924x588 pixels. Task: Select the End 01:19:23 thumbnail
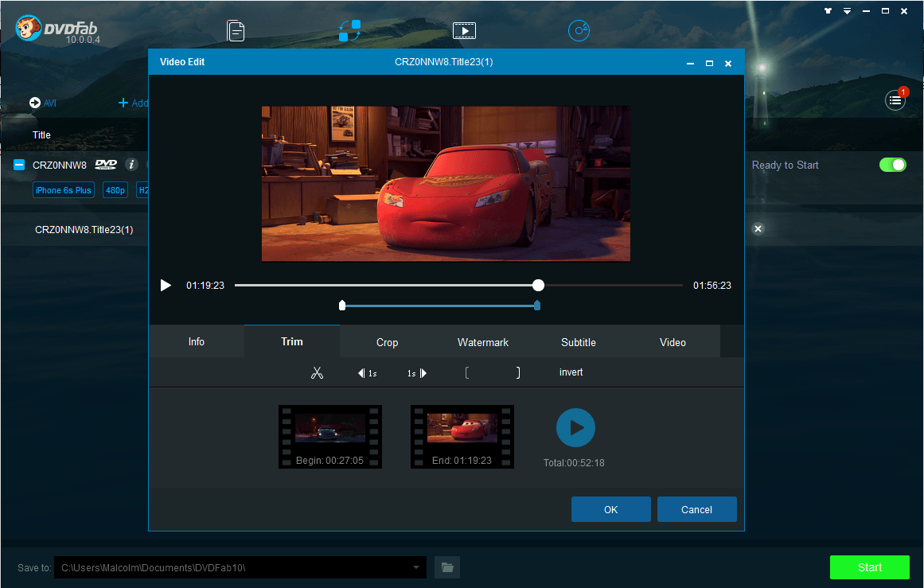coord(462,437)
